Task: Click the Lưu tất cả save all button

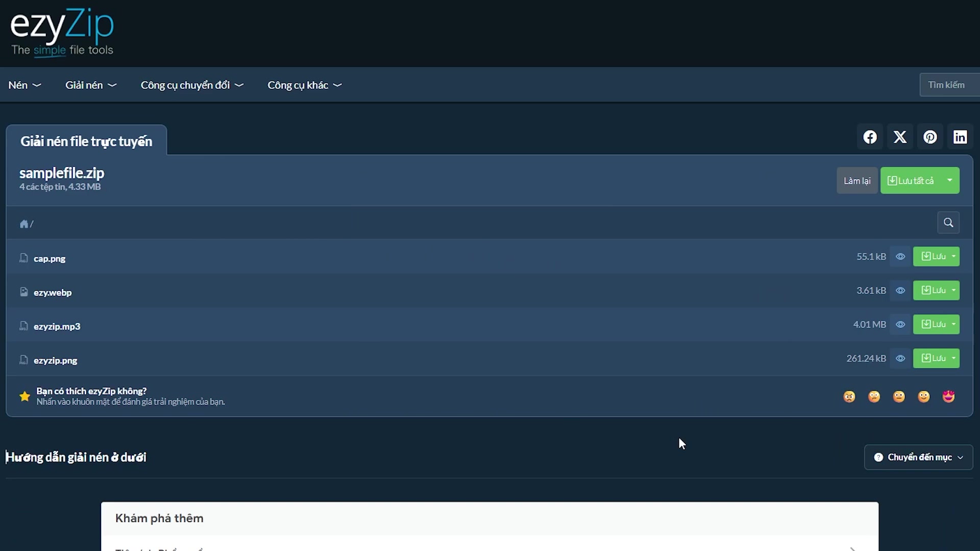Action: [911, 181]
